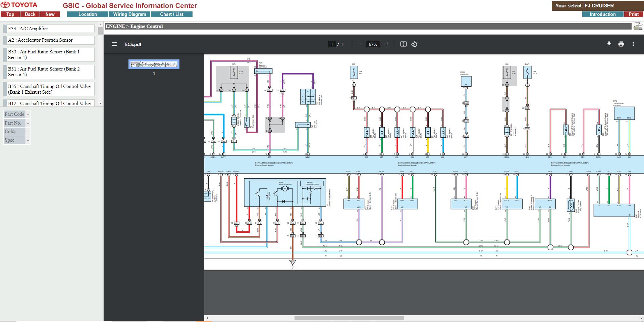Image resolution: width=644 pixels, height=322 pixels.
Task: Click the 10A IGN fuse symbol
Action: (x=506, y=72)
